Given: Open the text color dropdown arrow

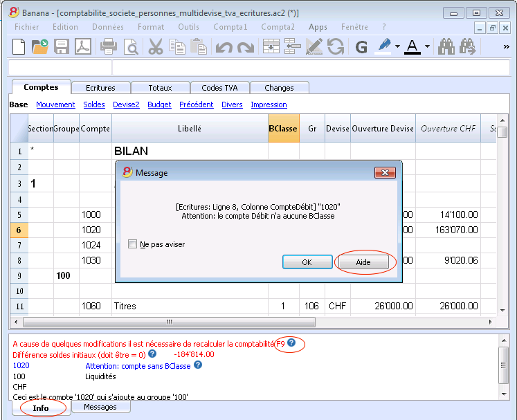Looking at the screenshot, I should pos(427,46).
